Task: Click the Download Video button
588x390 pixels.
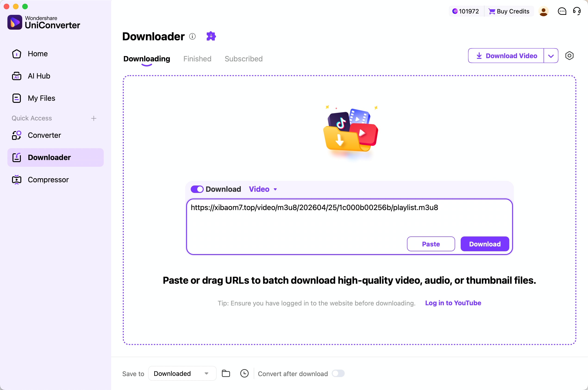Action: coord(506,56)
